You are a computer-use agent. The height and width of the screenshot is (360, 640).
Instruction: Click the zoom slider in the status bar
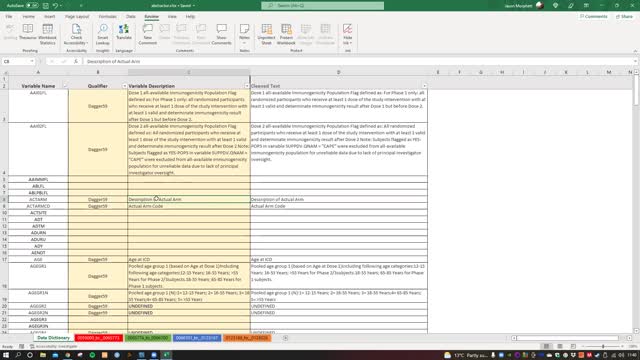tap(603, 346)
